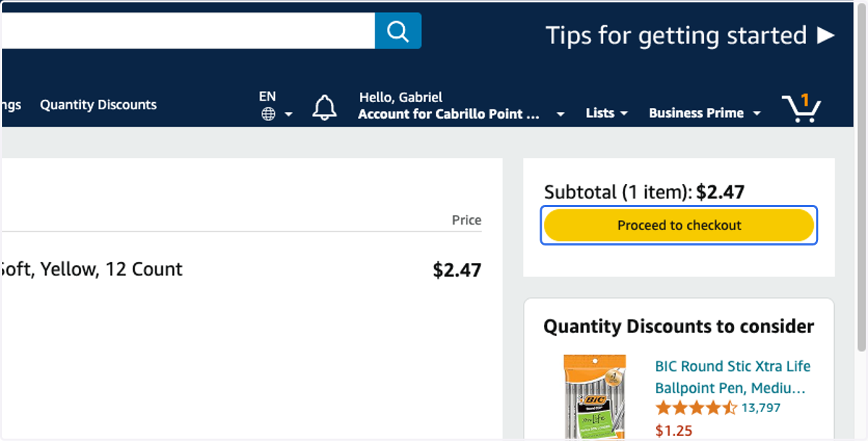This screenshot has height=441, width=868.
Task: Click the Hello, Gabriel account greeting
Action: click(401, 97)
